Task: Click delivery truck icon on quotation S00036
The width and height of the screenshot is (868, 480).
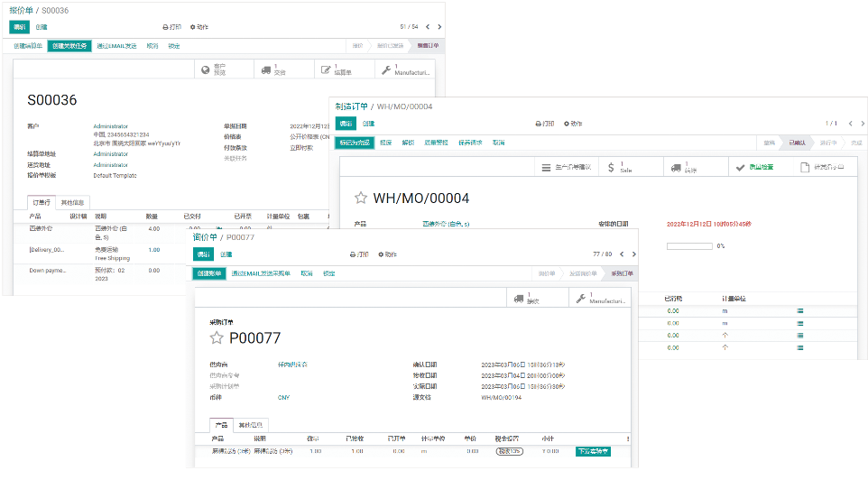Action: 266,69
